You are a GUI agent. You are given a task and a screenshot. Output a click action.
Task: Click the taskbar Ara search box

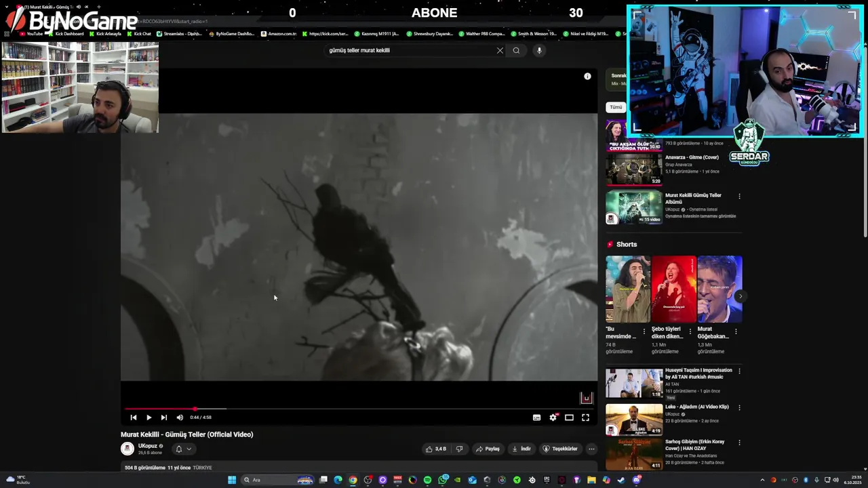278,480
